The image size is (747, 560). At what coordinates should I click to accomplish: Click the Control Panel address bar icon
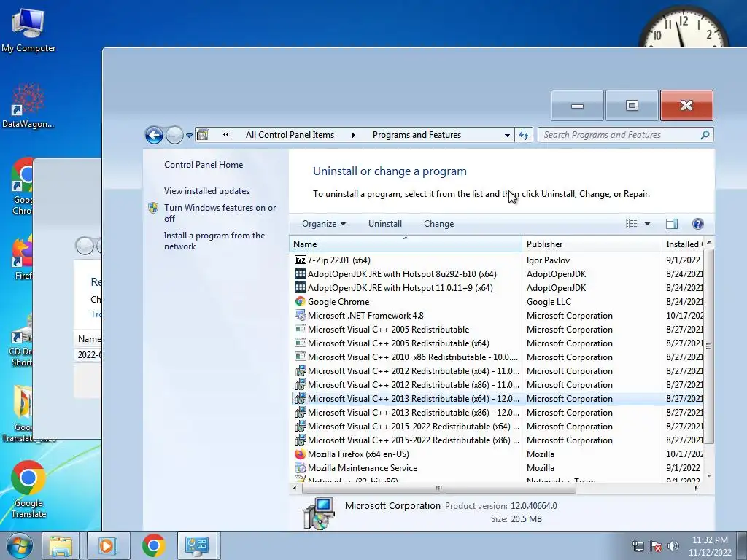click(x=203, y=135)
